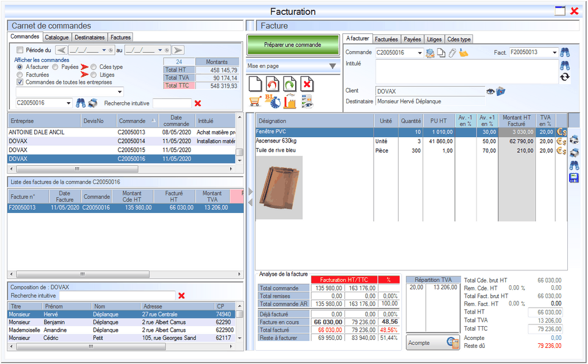This screenshot has height=364, width=588.
Task: Click Préparer une commande button
Action: [x=292, y=45]
